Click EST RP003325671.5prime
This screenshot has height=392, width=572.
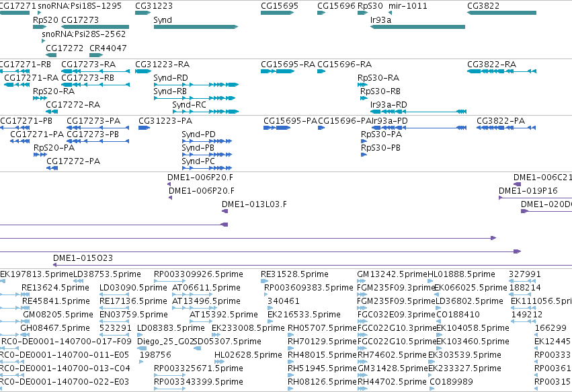(x=170, y=376)
